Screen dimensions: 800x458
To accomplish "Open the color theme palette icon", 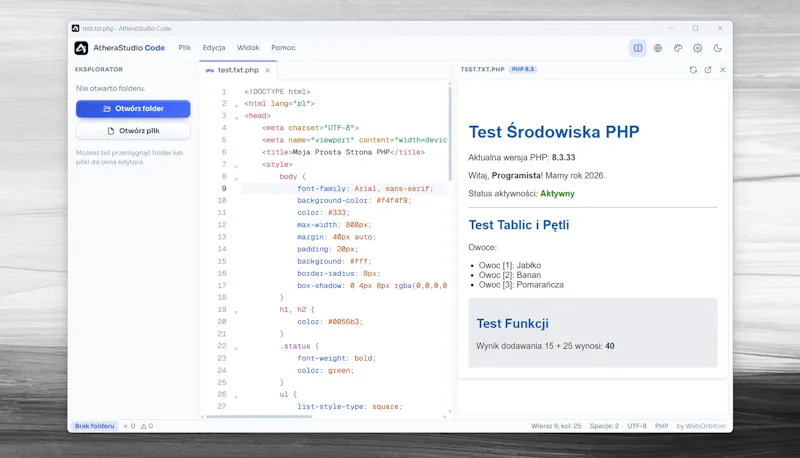I will click(x=678, y=48).
